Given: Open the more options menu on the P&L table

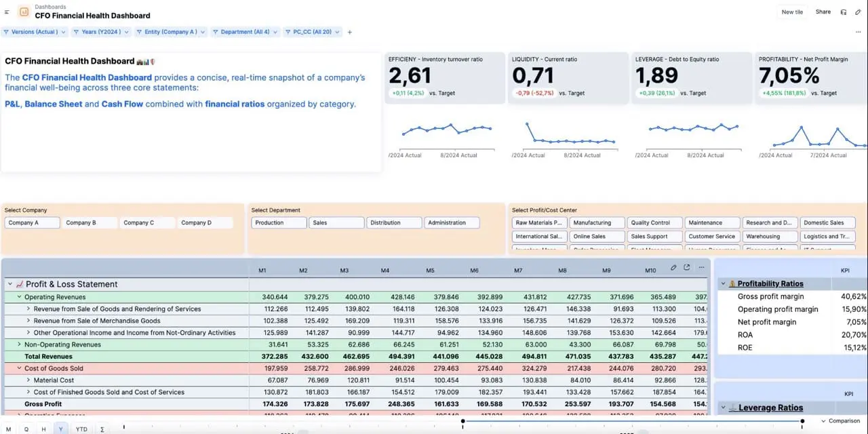Looking at the screenshot, I should [x=701, y=267].
